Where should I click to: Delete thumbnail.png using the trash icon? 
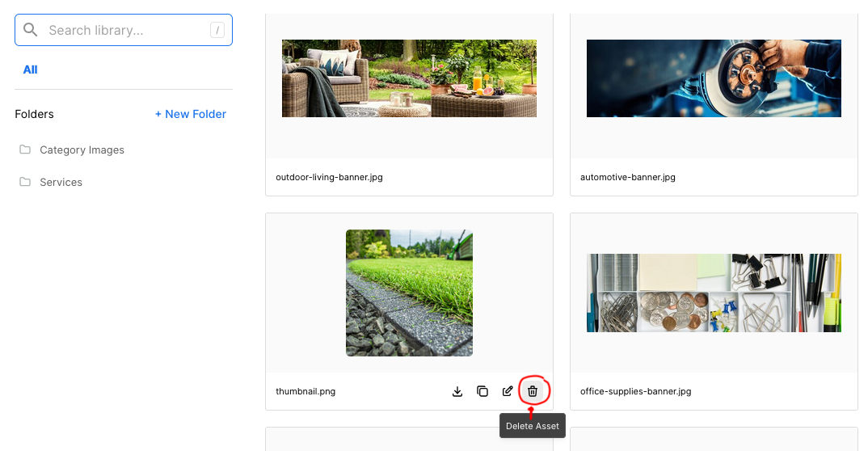point(533,391)
